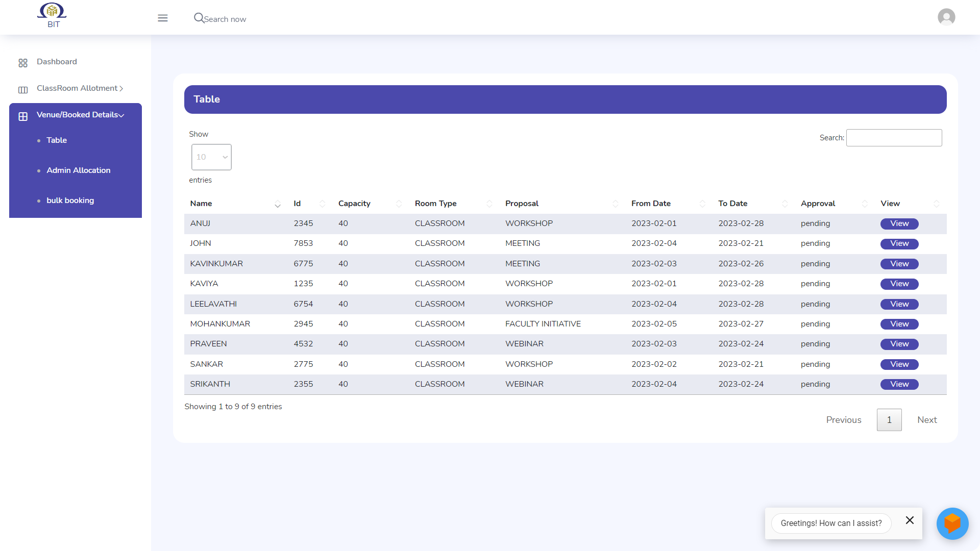
Task: Click the hamburger menu icon
Action: click(163, 18)
